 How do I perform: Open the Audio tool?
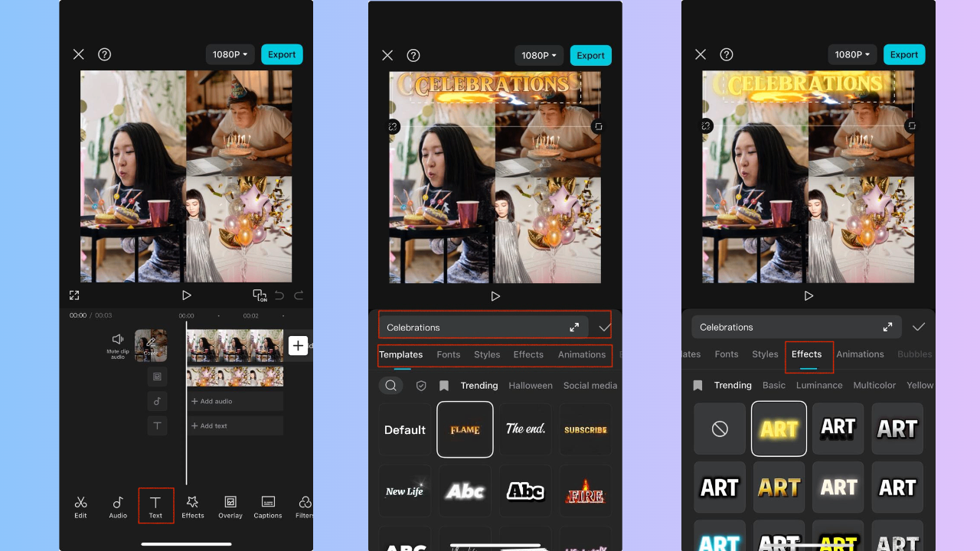coord(117,507)
